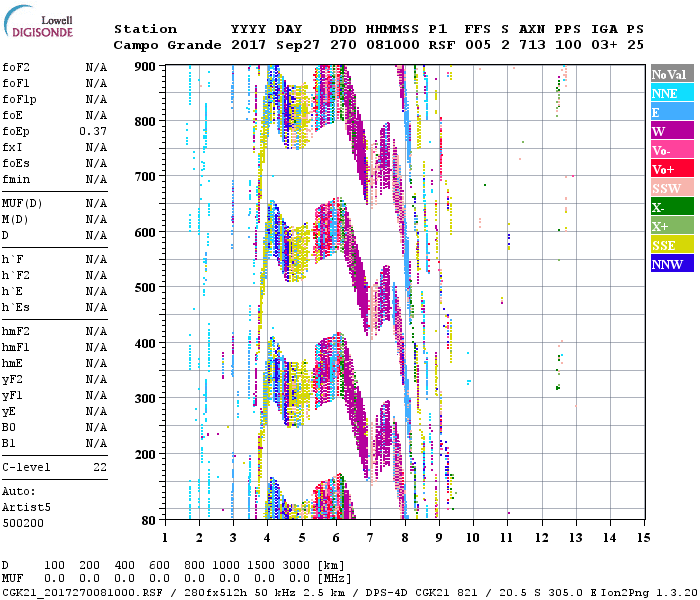The height and width of the screenshot is (600, 700).
Task: Pick the W purple legend swatch
Action: 672,131
